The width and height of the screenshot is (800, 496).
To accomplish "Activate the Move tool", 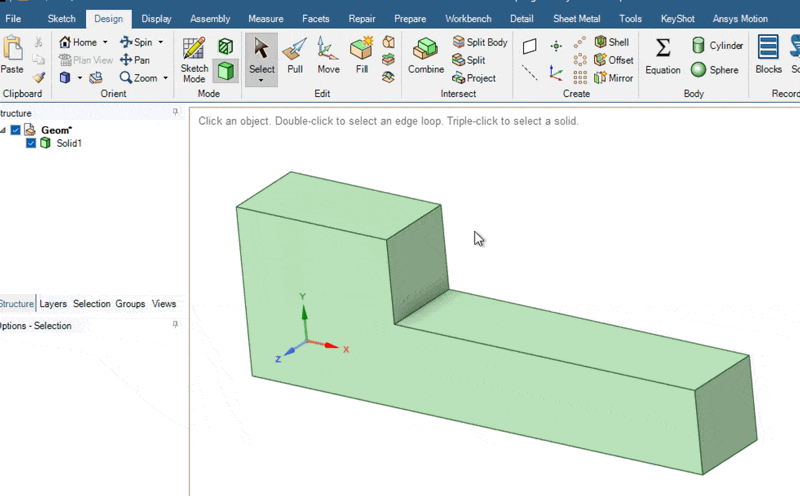I will point(328,54).
